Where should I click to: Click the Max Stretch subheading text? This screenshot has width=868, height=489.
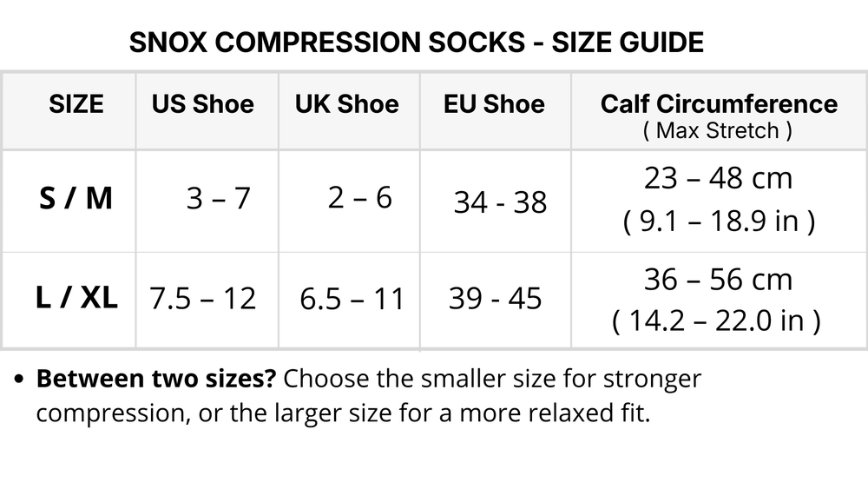coord(718,131)
